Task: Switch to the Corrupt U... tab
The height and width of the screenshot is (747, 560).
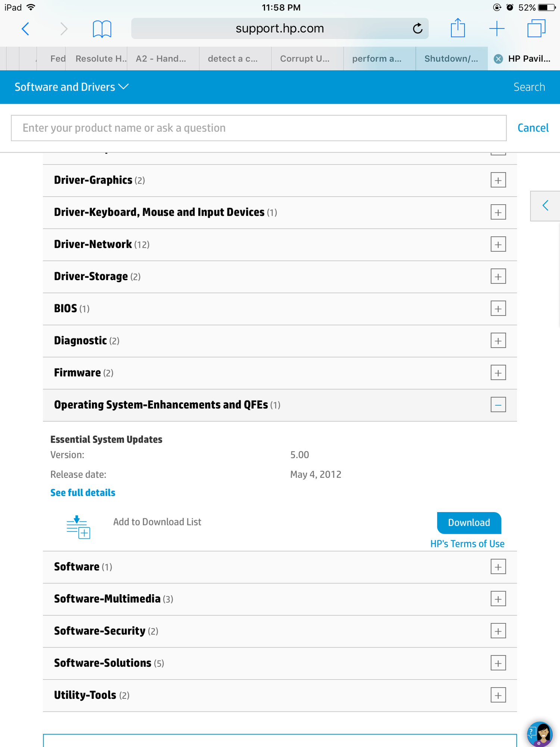Action: click(305, 59)
